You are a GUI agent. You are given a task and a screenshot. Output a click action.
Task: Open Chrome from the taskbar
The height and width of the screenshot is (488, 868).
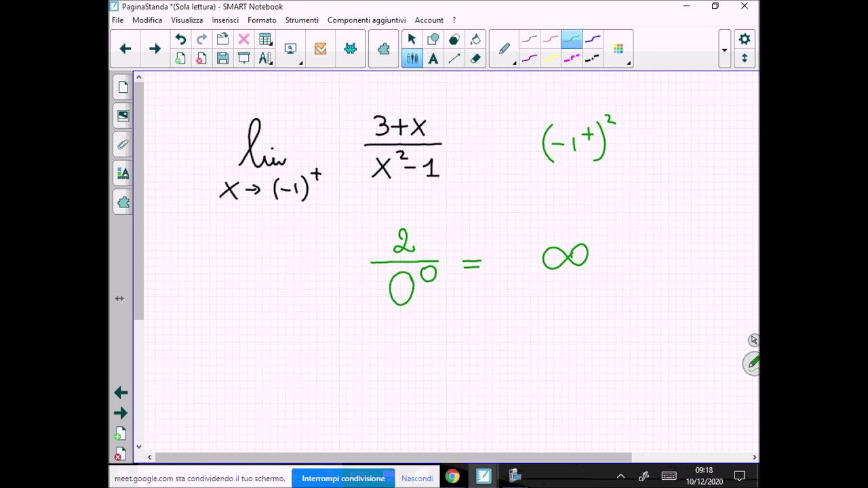(452, 476)
